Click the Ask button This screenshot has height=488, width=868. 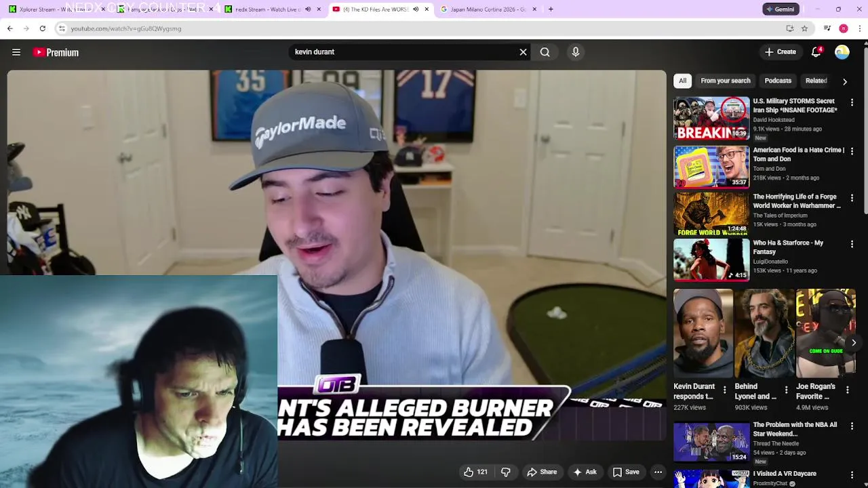585,472
